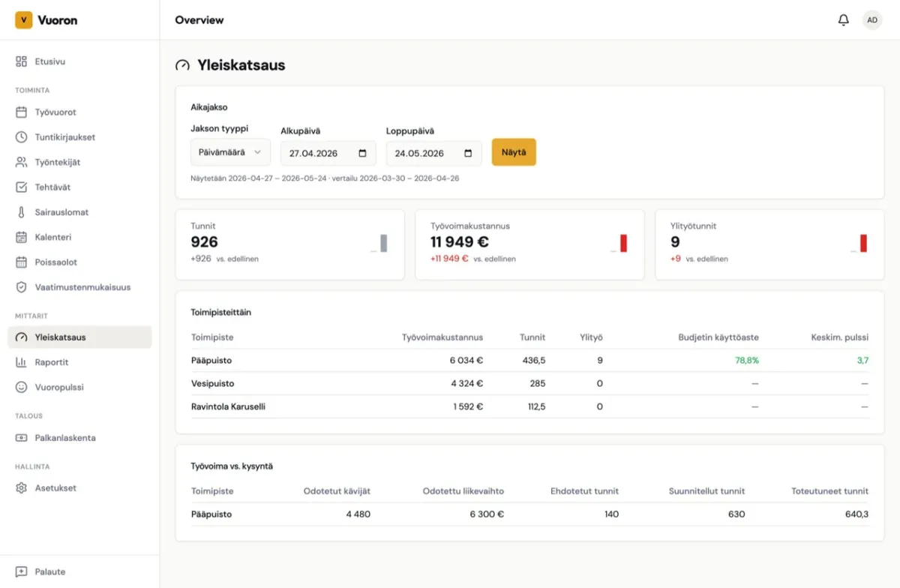Click the Asetukset gear icon
Viewport: 900px width, 588px height.
[21, 488]
